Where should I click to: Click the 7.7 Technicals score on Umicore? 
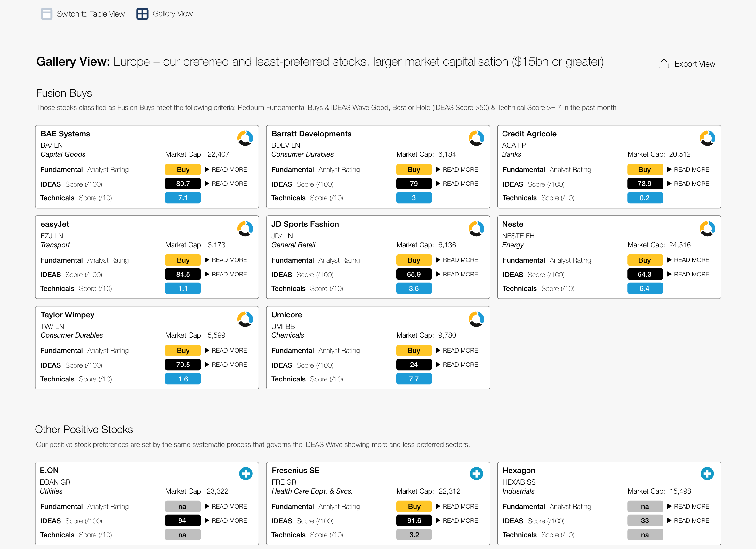click(x=414, y=379)
